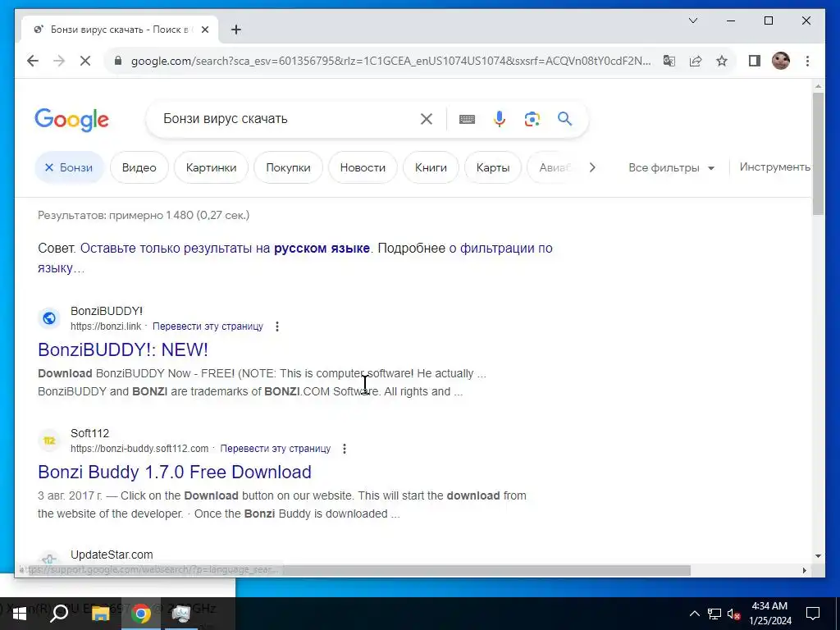Switch to the Книги results tab

[x=431, y=167]
